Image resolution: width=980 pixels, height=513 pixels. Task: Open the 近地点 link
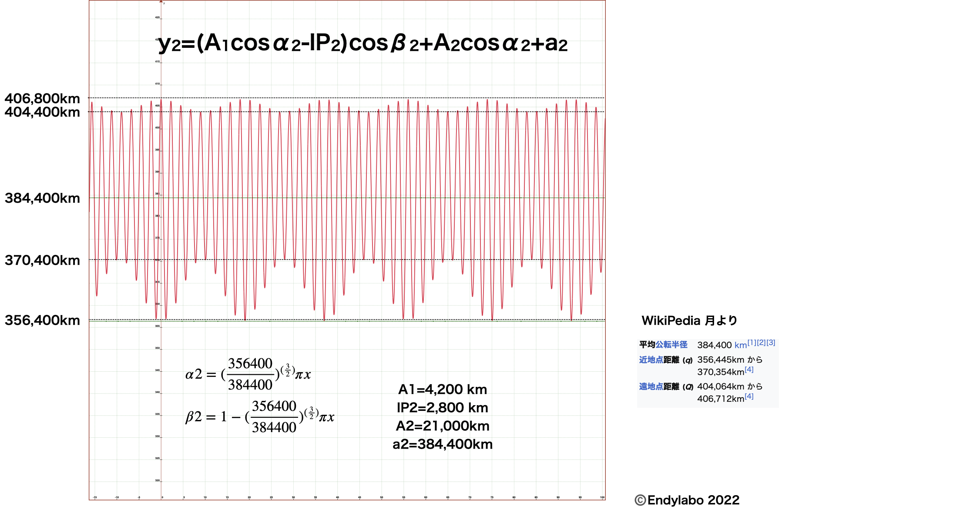coord(651,360)
